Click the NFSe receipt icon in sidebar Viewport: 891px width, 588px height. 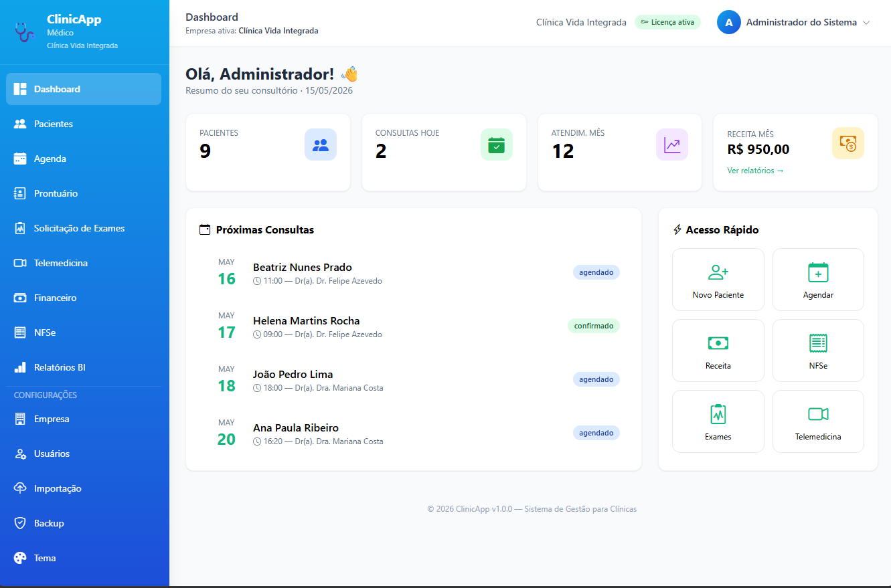pos(20,332)
